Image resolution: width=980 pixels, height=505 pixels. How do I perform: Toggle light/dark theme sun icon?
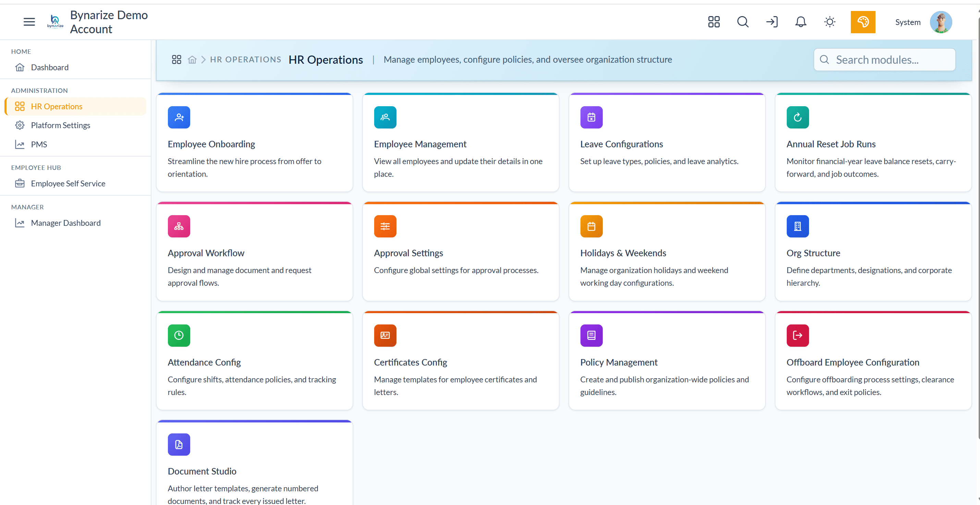[x=830, y=22]
